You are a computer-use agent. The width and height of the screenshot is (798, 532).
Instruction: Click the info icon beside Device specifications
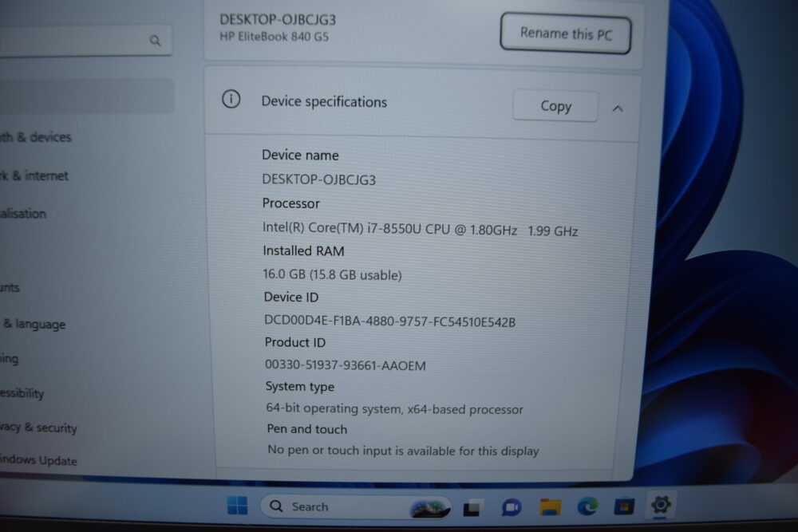[x=231, y=99]
